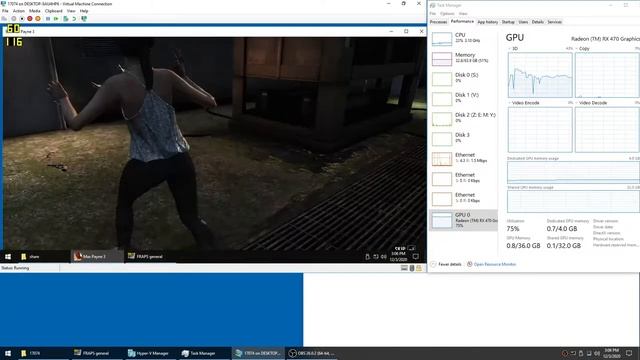Open the File menu in VM Connection
The height and width of the screenshot is (360, 640).
coord(5,11)
